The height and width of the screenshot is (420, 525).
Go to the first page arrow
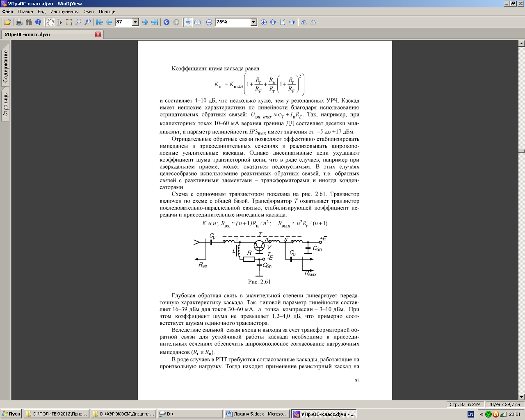(99, 22)
